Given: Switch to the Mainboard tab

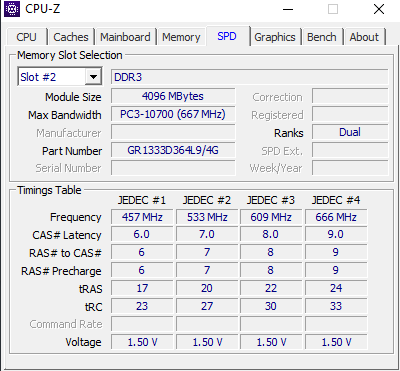Looking at the screenshot, I should tap(125, 37).
